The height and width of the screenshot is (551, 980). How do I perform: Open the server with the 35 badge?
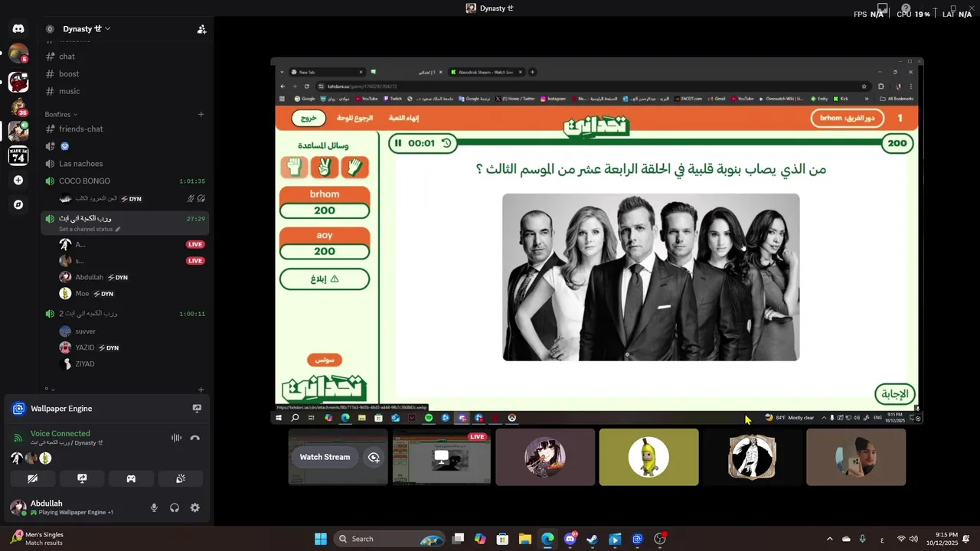(18, 106)
